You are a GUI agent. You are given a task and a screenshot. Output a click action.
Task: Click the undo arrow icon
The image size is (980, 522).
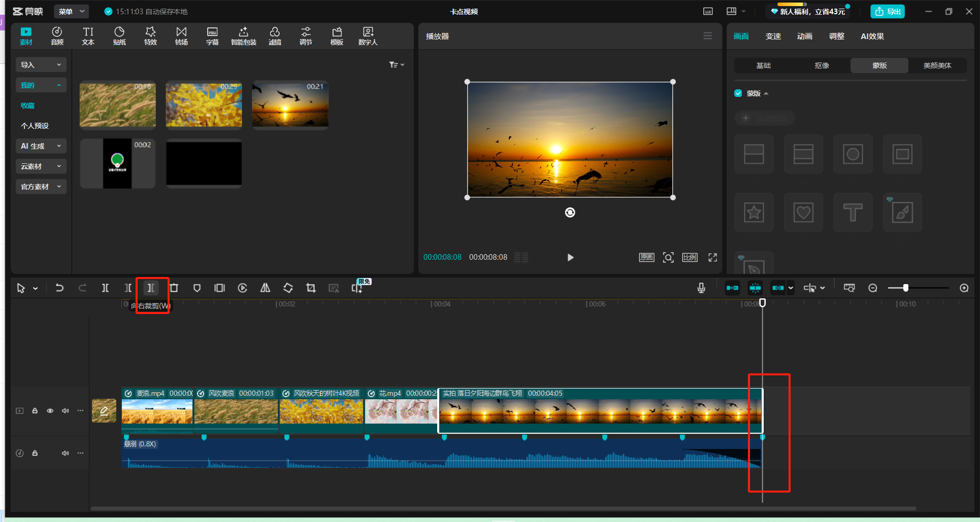59,288
